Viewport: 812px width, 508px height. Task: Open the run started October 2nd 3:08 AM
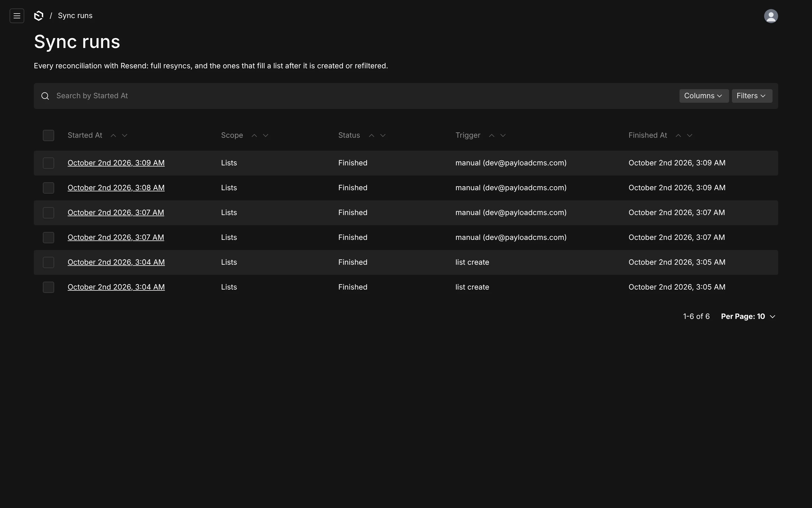(116, 188)
